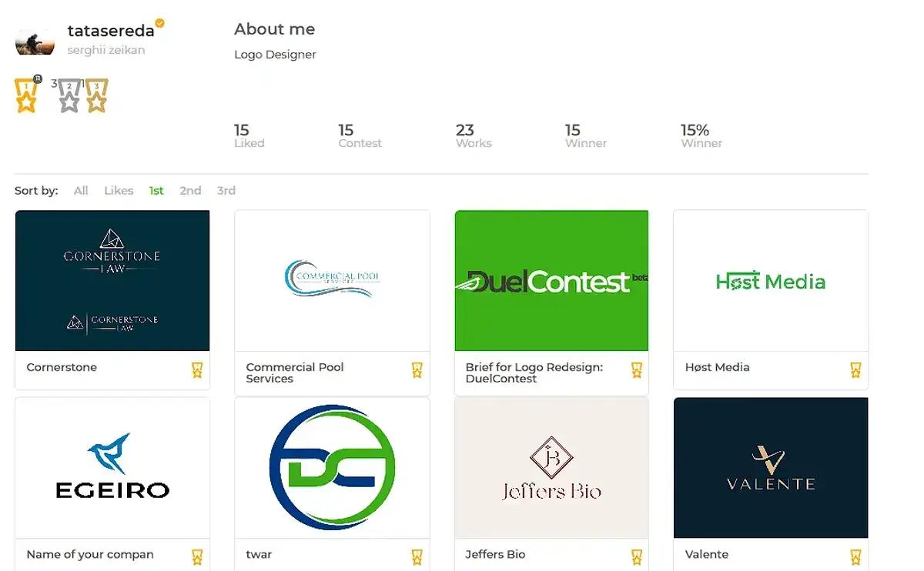Click the award icon on the Jeffers Bio card
Screen dimensions: 924x571
click(636, 556)
